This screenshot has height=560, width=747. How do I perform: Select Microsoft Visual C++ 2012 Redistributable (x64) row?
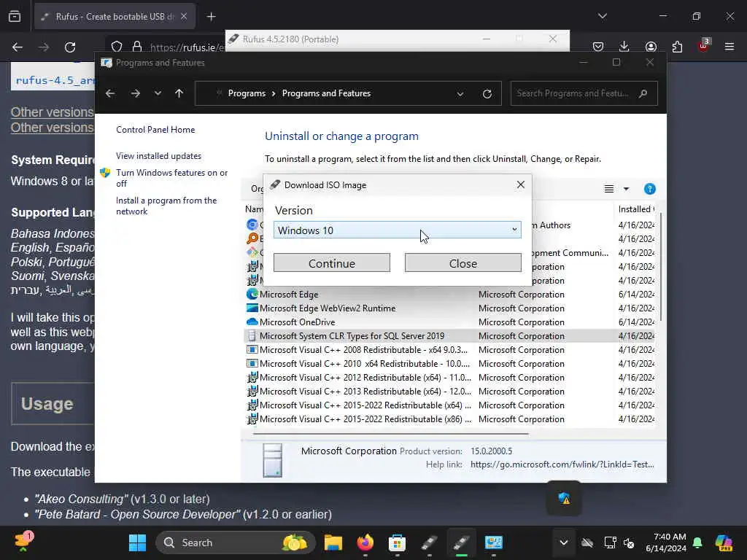click(x=449, y=377)
